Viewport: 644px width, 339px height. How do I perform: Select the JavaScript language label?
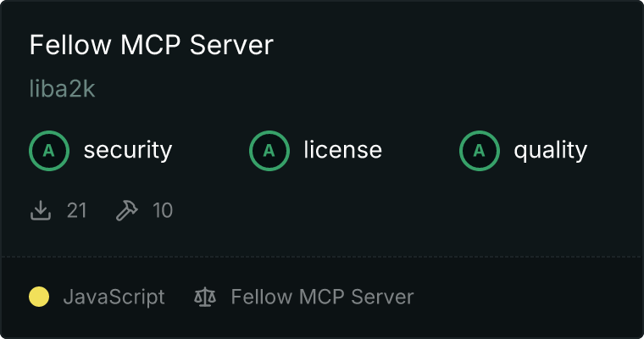(114, 297)
